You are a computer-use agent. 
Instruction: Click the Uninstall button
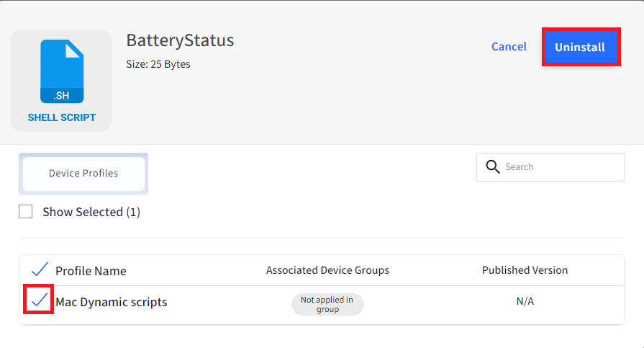[581, 47]
